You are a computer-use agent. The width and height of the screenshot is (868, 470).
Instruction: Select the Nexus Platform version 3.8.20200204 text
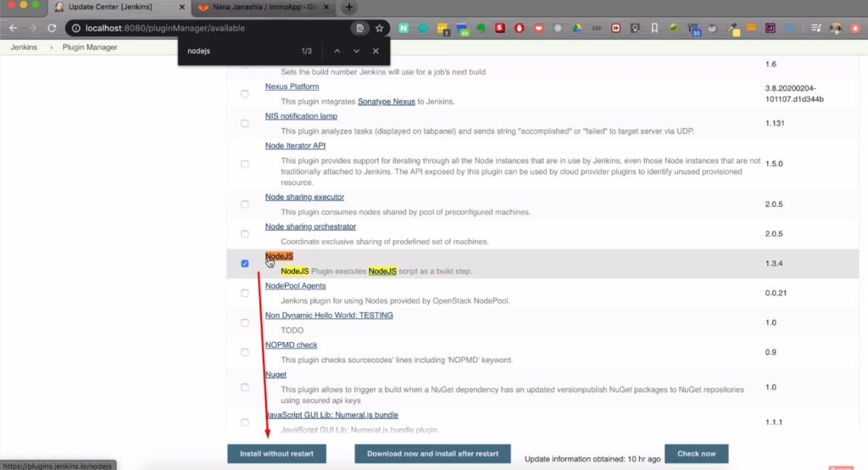click(x=794, y=93)
